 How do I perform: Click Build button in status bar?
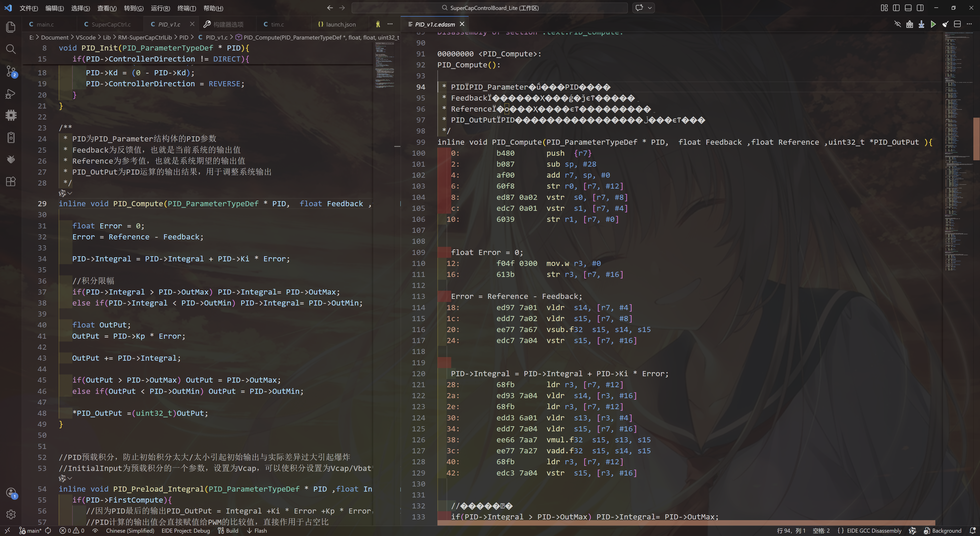click(228, 531)
